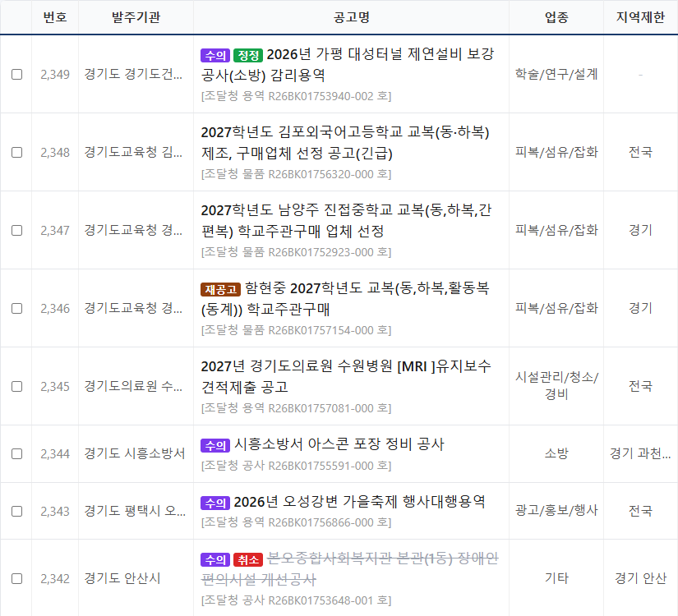Click row number 2,349

click(55, 75)
